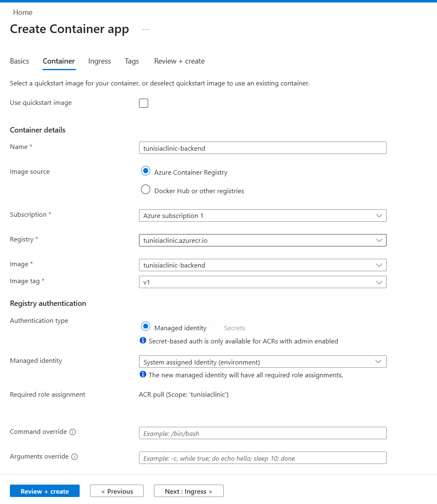Click the info icon before the secret-based auth message
Image resolution: width=437 pixels, height=504 pixels.
coord(142,341)
